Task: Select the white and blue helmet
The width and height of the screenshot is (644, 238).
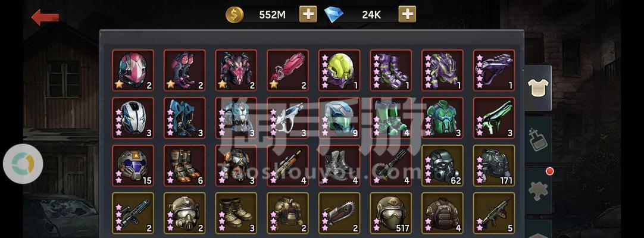Action: click(x=133, y=118)
